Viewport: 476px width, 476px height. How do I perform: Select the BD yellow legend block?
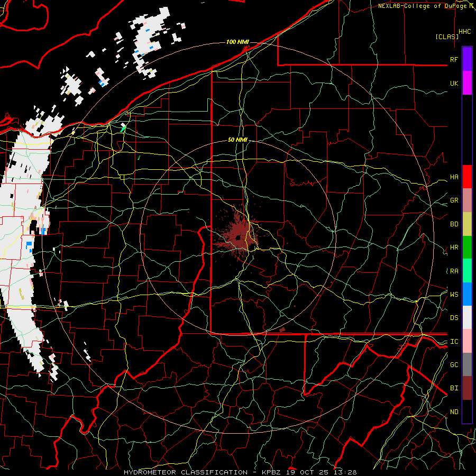coord(467,224)
